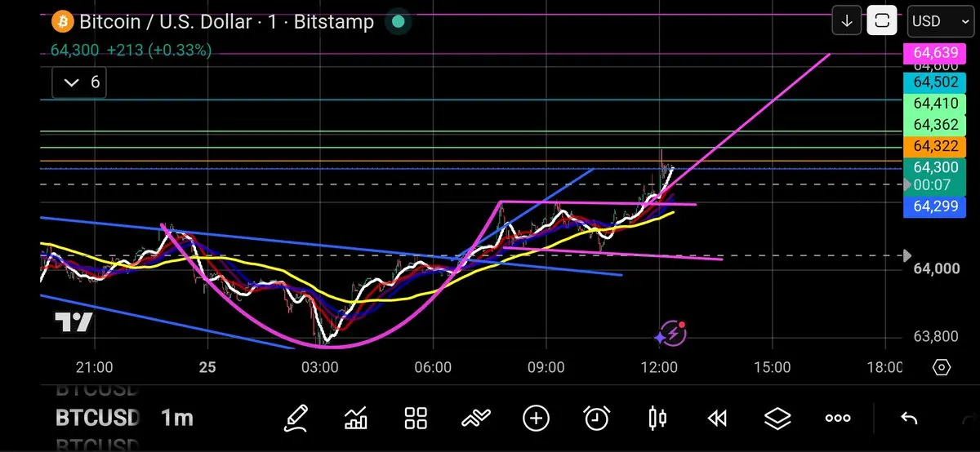Expand the collapsed indicators list showing 6
The width and height of the screenshot is (980, 452).
[x=81, y=82]
